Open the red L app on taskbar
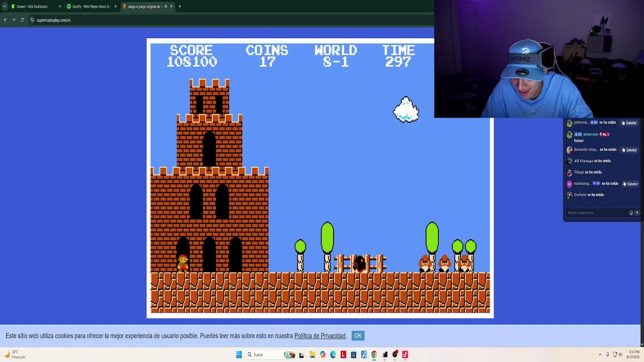 pyautogui.click(x=343, y=354)
